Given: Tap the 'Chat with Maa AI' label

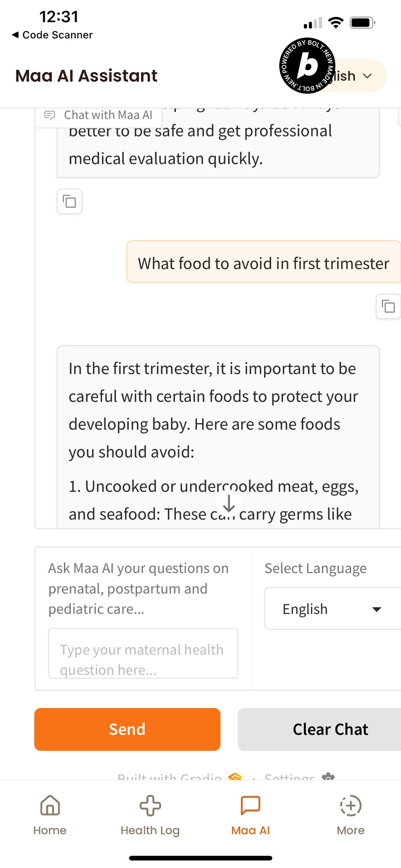Looking at the screenshot, I should tap(108, 115).
